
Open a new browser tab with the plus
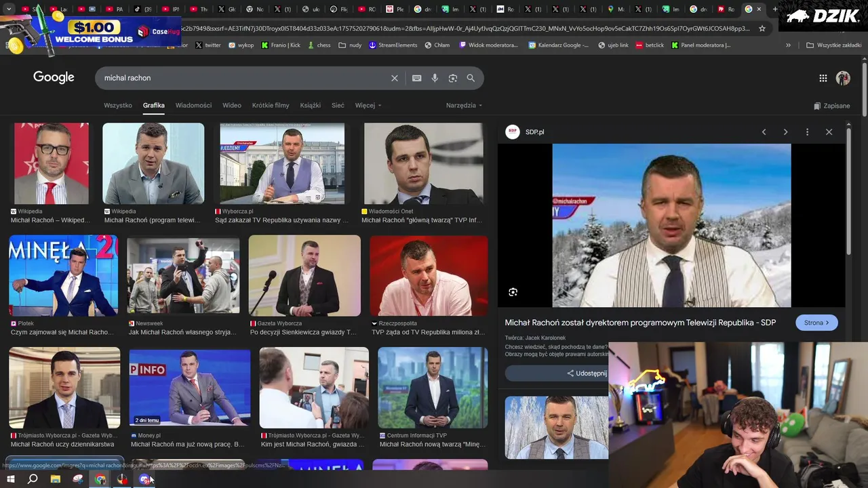click(775, 9)
